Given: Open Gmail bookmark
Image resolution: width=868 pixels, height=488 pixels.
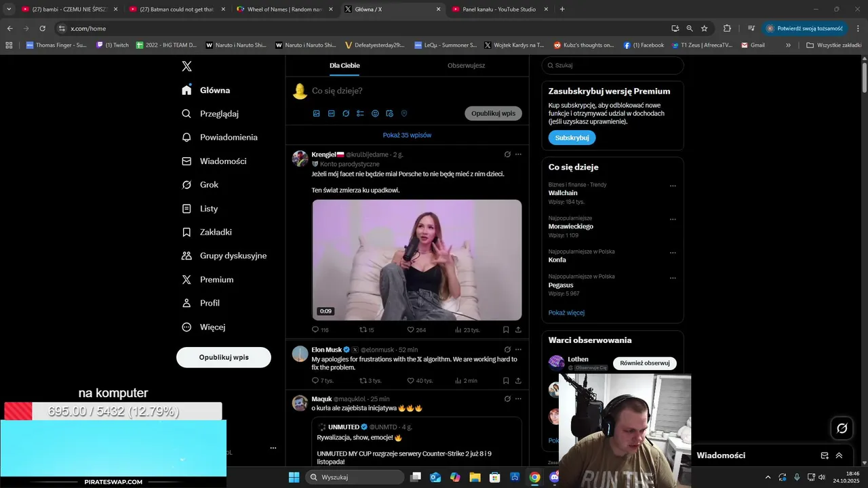Looking at the screenshot, I should pyautogui.click(x=753, y=45).
